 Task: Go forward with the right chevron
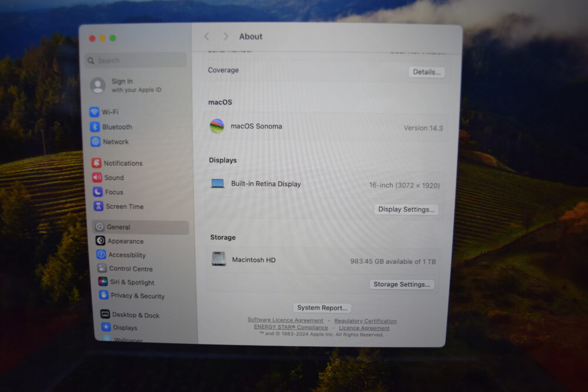(225, 36)
